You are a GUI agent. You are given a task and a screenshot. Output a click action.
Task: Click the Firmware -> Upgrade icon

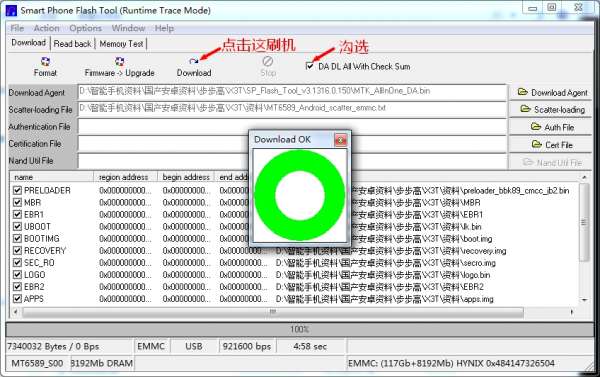pyautogui.click(x=119, y=61)
